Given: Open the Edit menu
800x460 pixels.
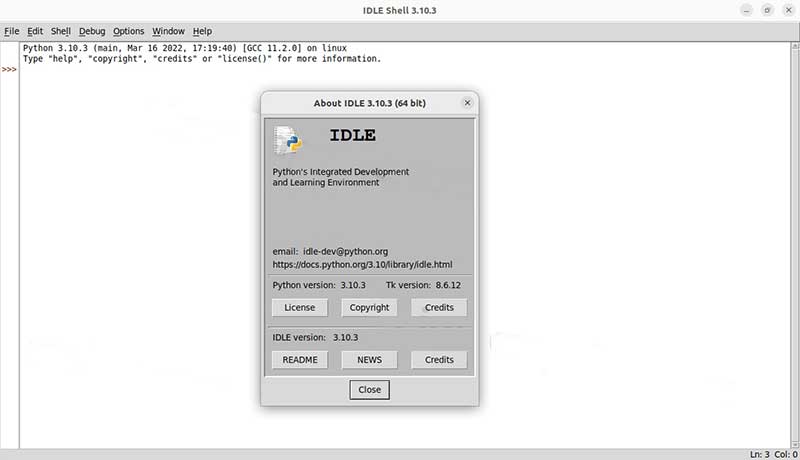Looking at the screenshot, I should click(35, 31).
